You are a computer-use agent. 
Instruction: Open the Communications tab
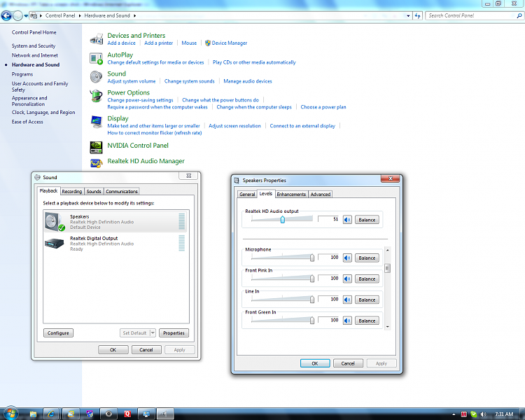(122, 191)
